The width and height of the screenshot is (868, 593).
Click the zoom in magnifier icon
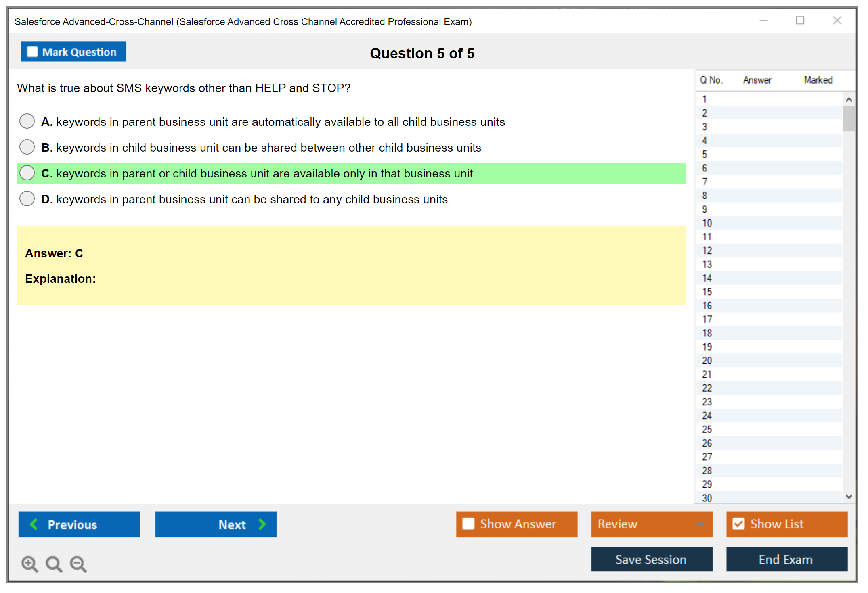29,564
